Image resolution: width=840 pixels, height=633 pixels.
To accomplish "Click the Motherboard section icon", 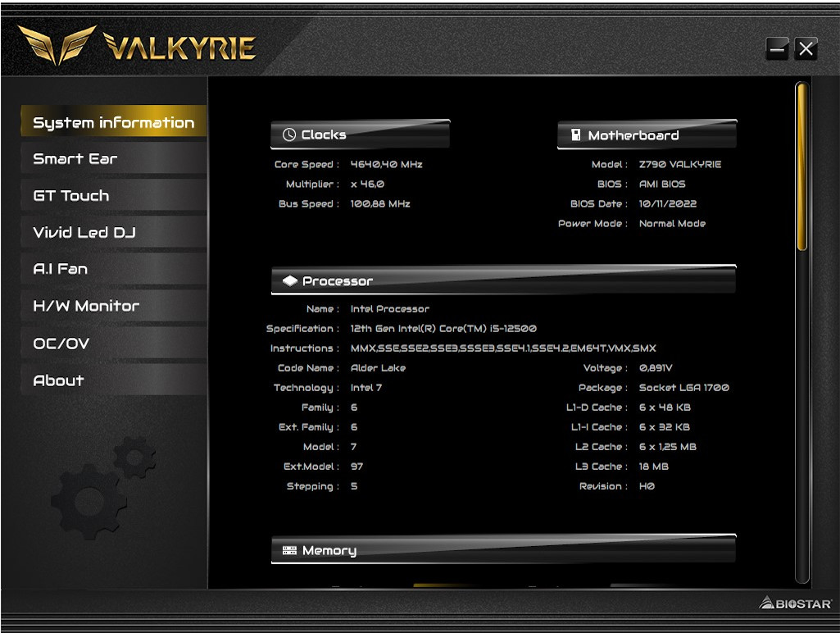I will pos(576,135).
